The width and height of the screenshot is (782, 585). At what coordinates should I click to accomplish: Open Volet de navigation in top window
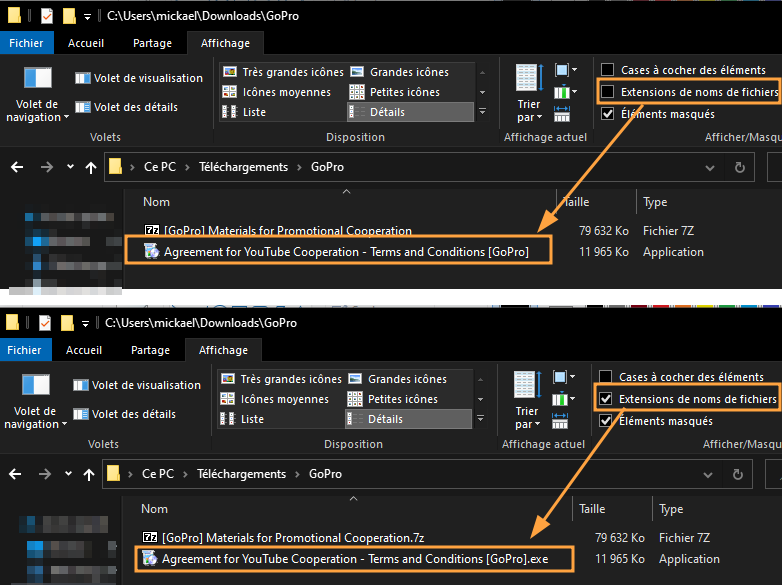[x=37, y=95]
